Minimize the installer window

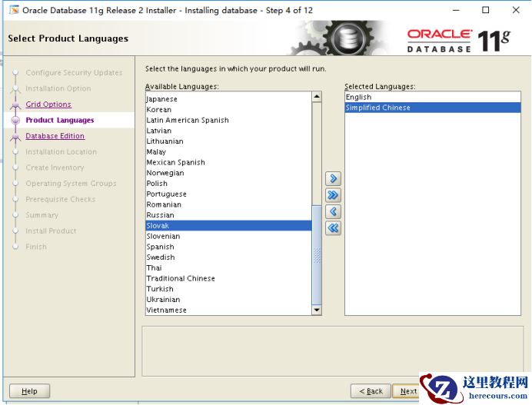456,10
